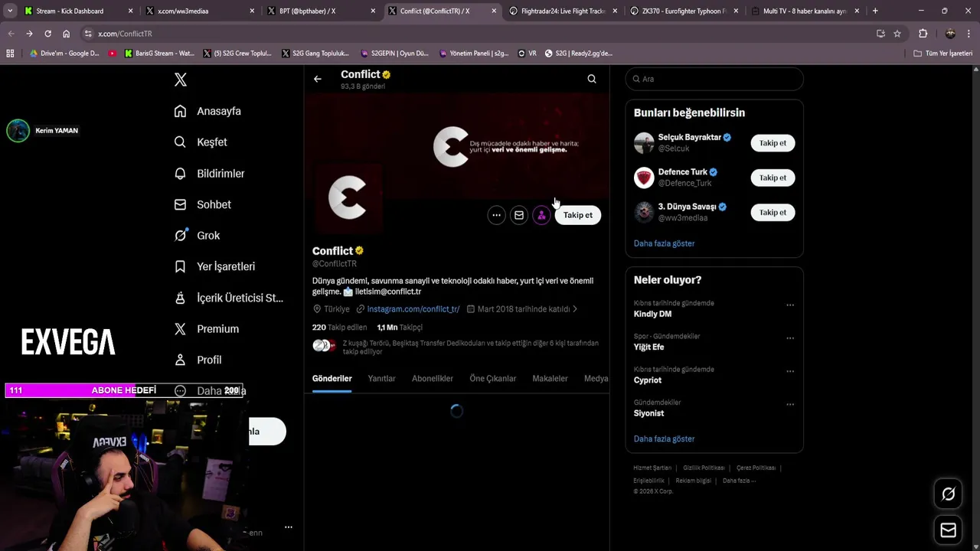The width and height of the screenshot is (980, 551).
Task: Focus the Ara search field
Action: pyautogui.click(x=714, y=79)
